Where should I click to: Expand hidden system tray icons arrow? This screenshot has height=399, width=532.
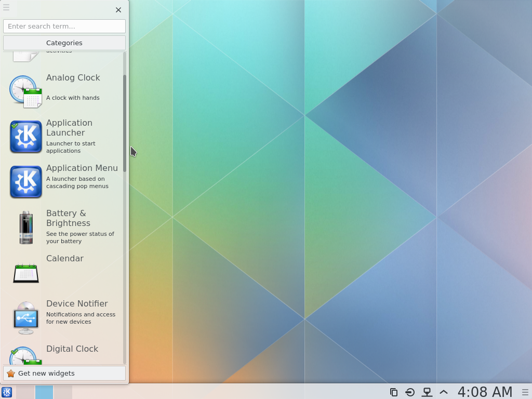pyautogui.click(x=444, y=392)
